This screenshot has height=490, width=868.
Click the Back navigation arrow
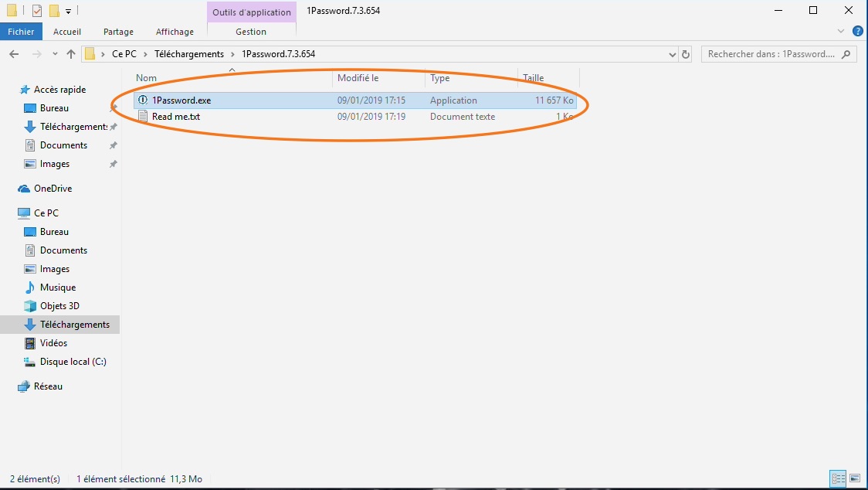coord(14,54)
